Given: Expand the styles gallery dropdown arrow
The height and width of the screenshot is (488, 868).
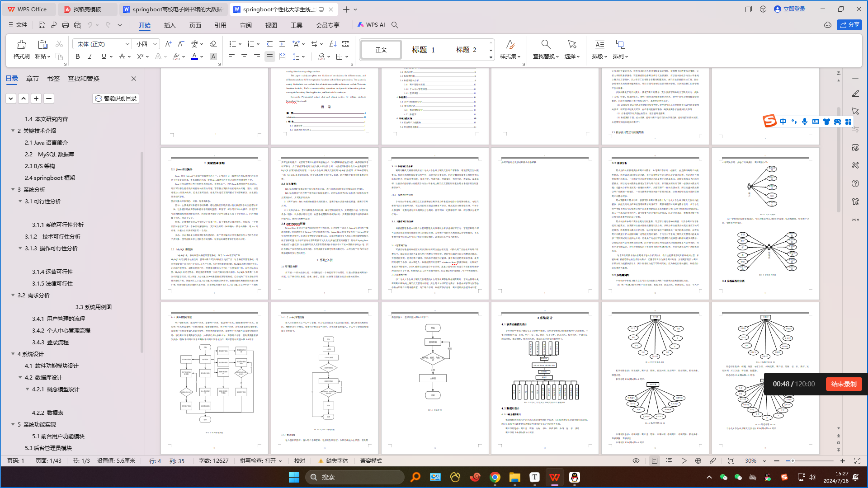Looking at the screenshot, I should click(x=491, y=57).
